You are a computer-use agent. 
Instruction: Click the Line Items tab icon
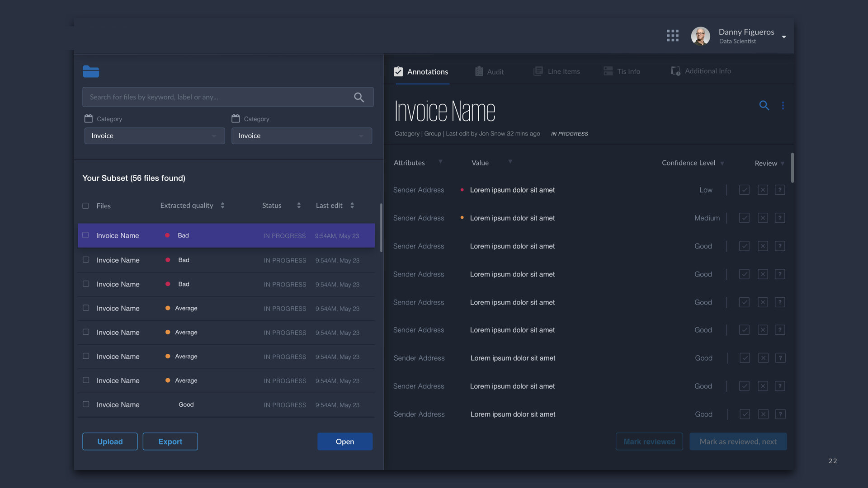(538, 71)
